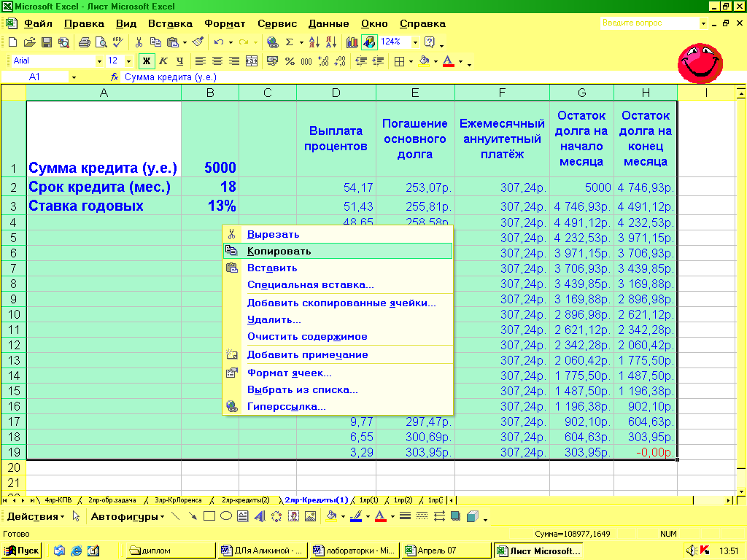Select the Rectangle drawing tool
Screen dimensions: 747x560
point(209,517)
